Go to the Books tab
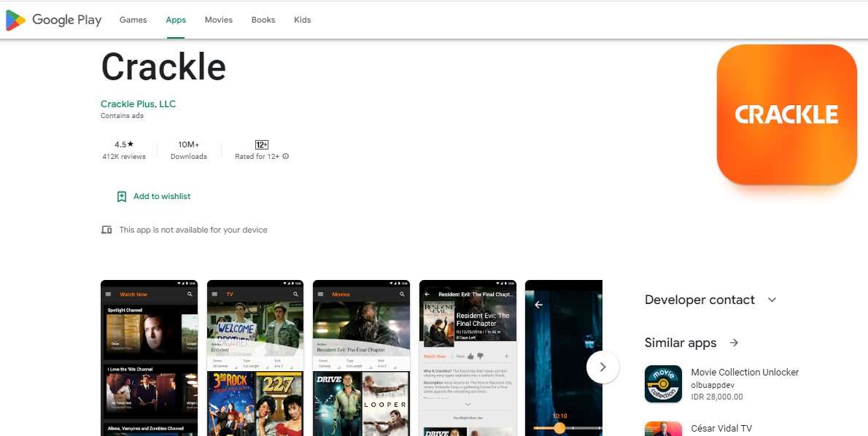Image resolution: width=868 pixels, height=436 pixels. click(x=263, y=20)
